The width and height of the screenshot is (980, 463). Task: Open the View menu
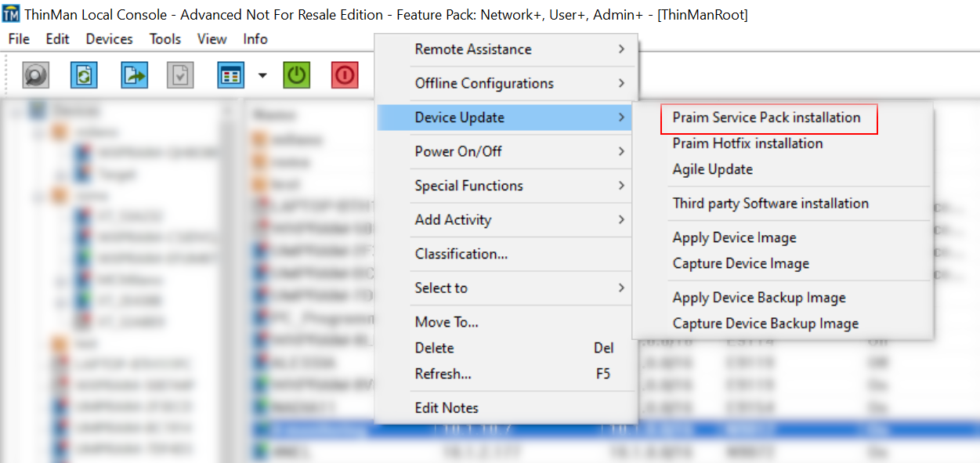click(x=212, y=39)
